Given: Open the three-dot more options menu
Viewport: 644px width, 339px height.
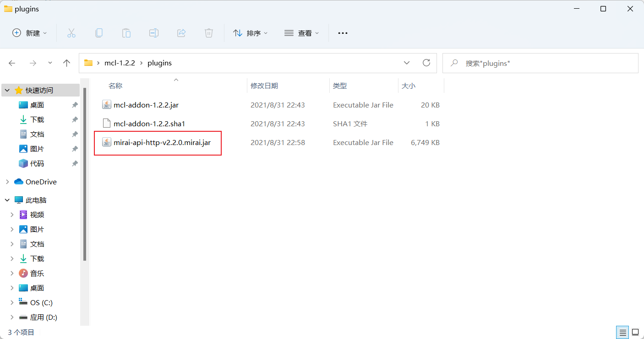Looking at the screenshot, I should 343,33.
